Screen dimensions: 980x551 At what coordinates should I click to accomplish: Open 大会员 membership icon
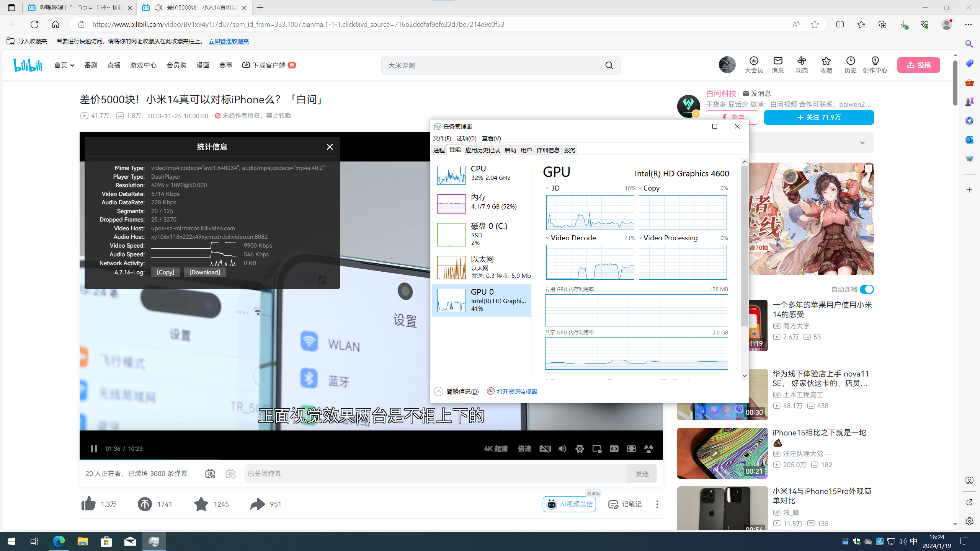click(754, 65)
